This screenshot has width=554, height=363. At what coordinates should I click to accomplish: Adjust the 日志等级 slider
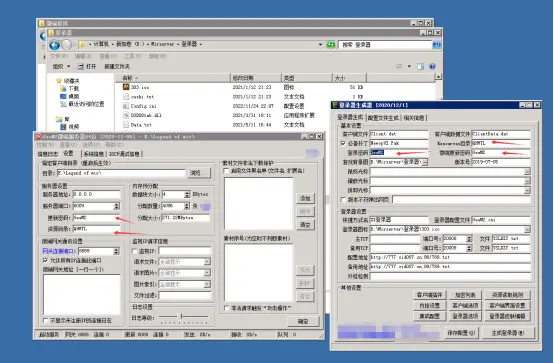[181, 317]
